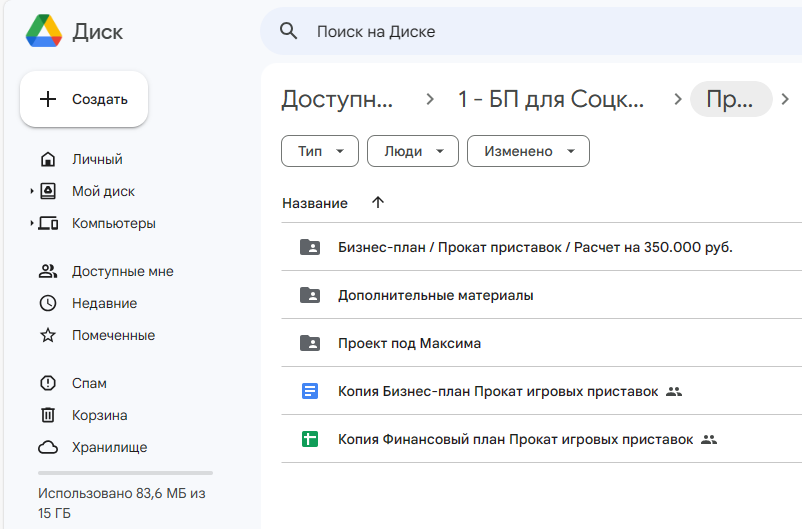Select Копия Финансовый план Прокат игровых приставок
The width and height of the screenshot is (802, 529).
542,439
